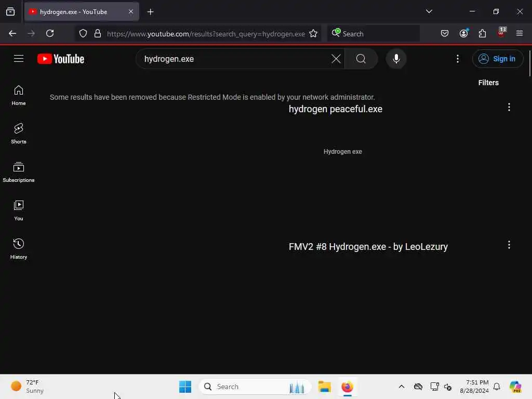This screenshot has width=532, height=399.
Task: Close the hydrogen.exe - YouTube tab
Action: click(x=131, y=12)
